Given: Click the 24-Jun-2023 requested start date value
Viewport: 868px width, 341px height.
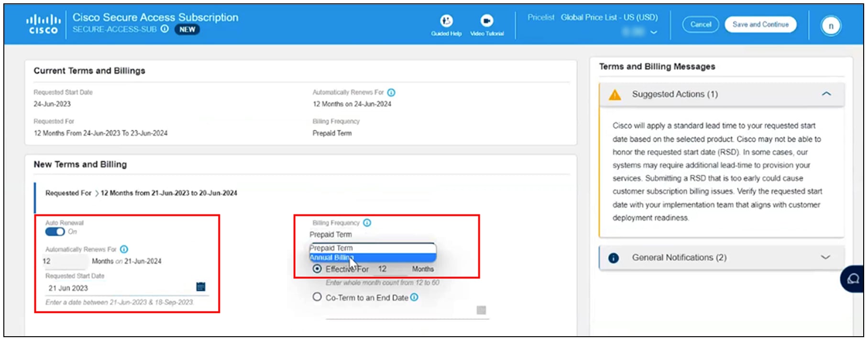Looking at the screenshot, I should pyautogui.click(x=52, y=104).
